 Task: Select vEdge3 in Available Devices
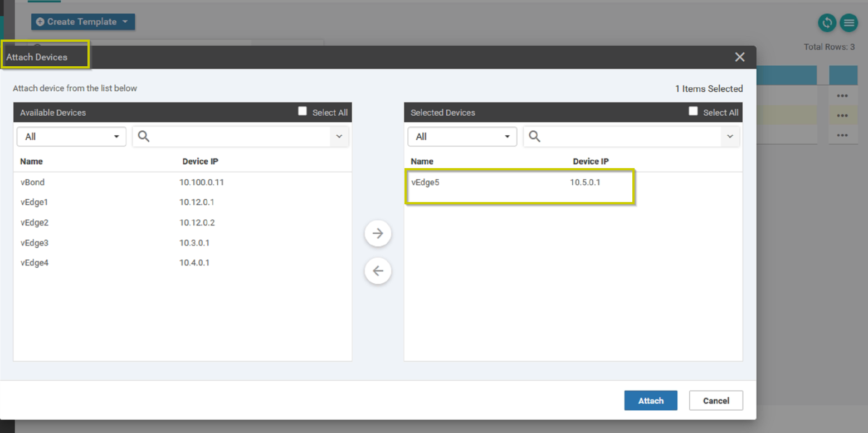[x=183, y=243]
